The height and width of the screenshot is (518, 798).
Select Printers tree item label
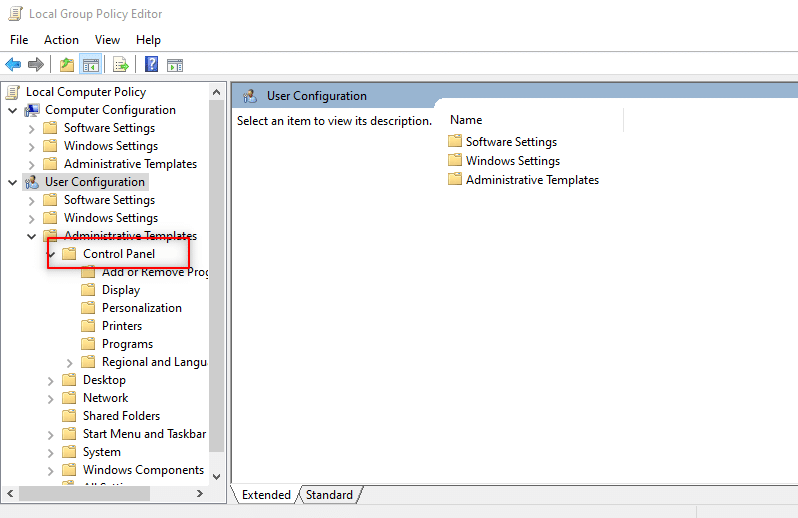122,326
